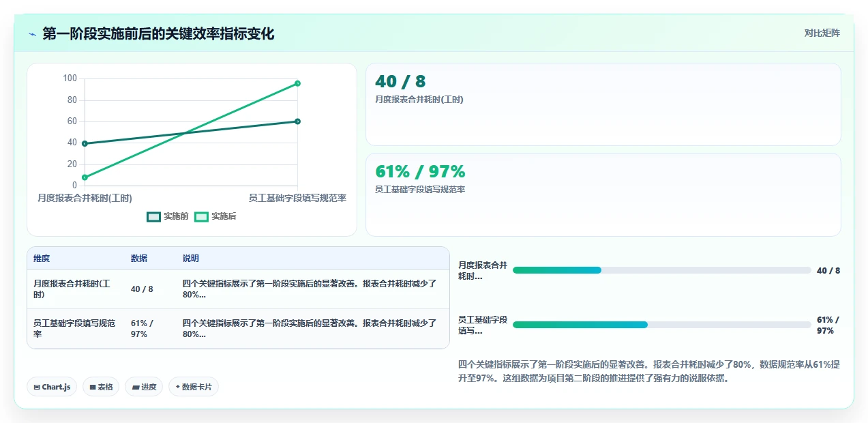This screenshot has height=423, width=868.
Task: Click the 员工基础字段填写规范率 card caption
Action: 420,190
